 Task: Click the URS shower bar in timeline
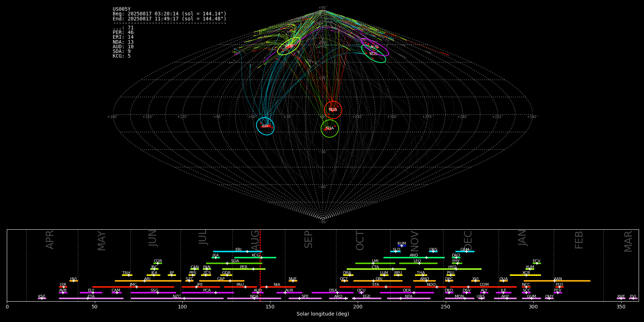(x=482, y=298)
